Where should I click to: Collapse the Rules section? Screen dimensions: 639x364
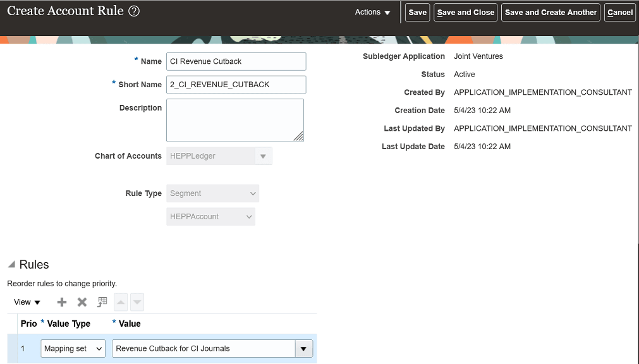(x=11, y=265)
